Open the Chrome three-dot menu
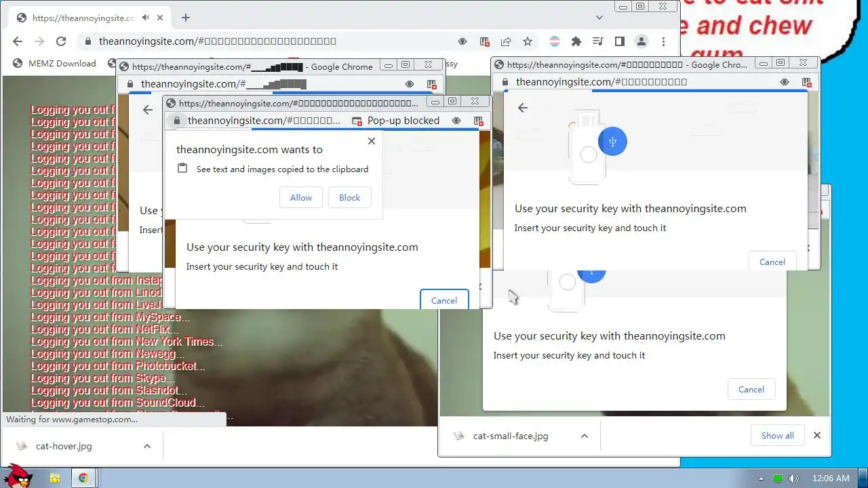Screen dimensions: 868x488 tap(663, 41)
